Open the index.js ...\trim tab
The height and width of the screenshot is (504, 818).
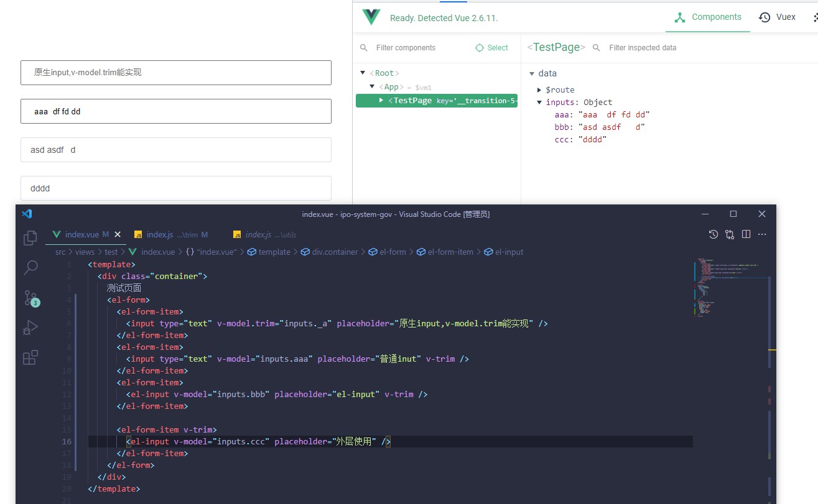[170, 234]
